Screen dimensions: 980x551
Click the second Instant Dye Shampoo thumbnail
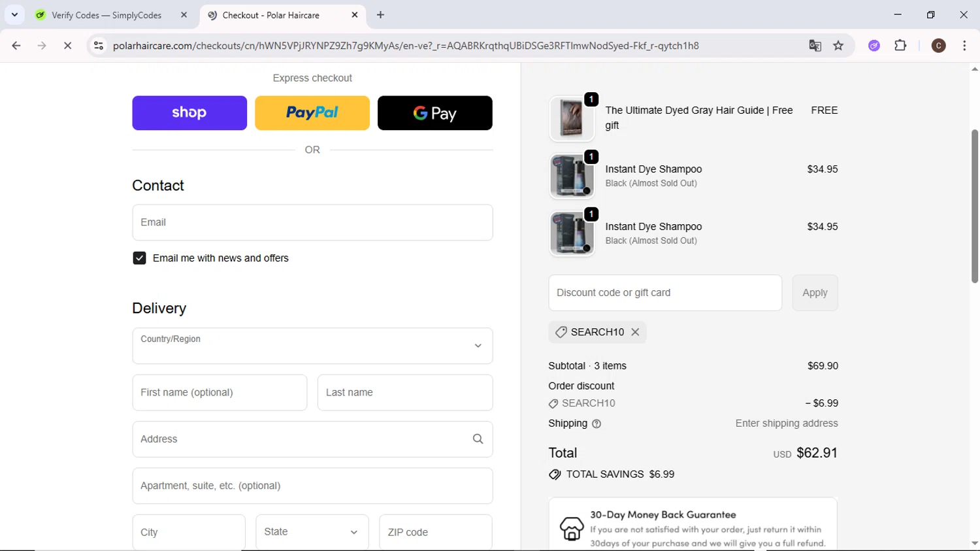(572, 233)
